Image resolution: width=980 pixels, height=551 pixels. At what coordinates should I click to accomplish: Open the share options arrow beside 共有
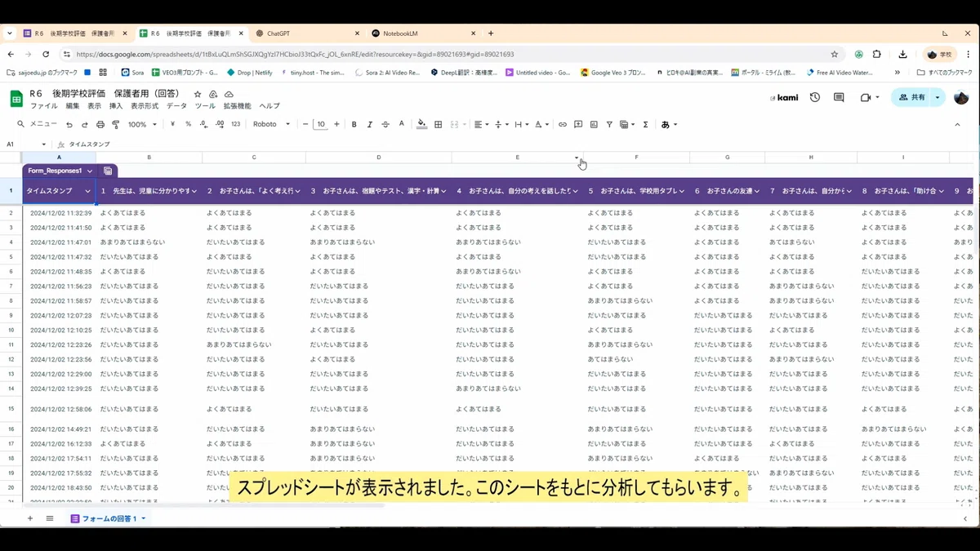click(938, 97)
